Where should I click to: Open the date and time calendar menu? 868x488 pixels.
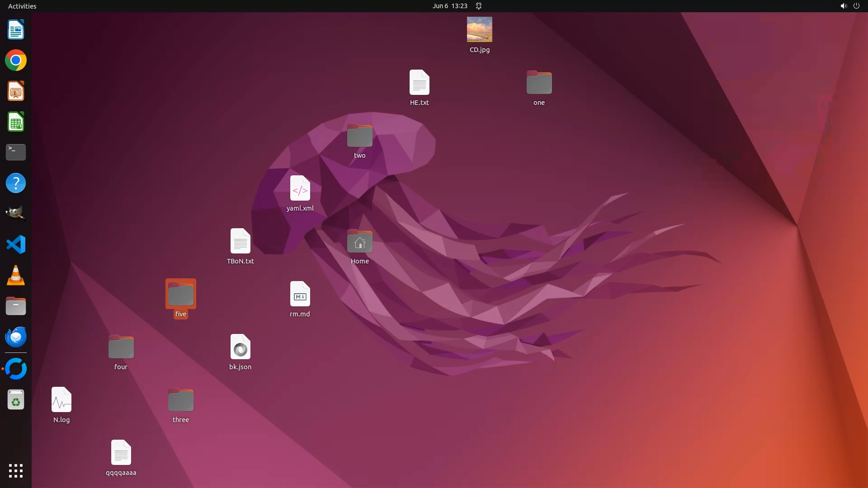click(449, 6)
